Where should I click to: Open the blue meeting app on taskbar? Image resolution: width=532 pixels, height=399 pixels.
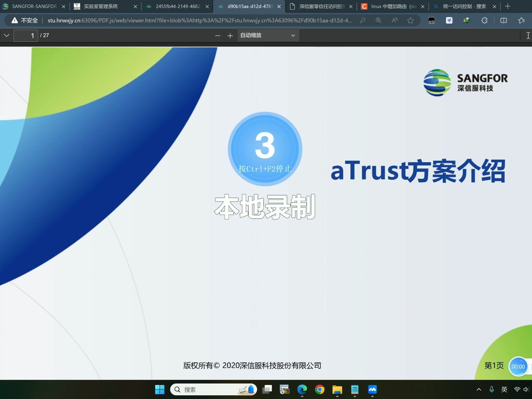point(372,389)
